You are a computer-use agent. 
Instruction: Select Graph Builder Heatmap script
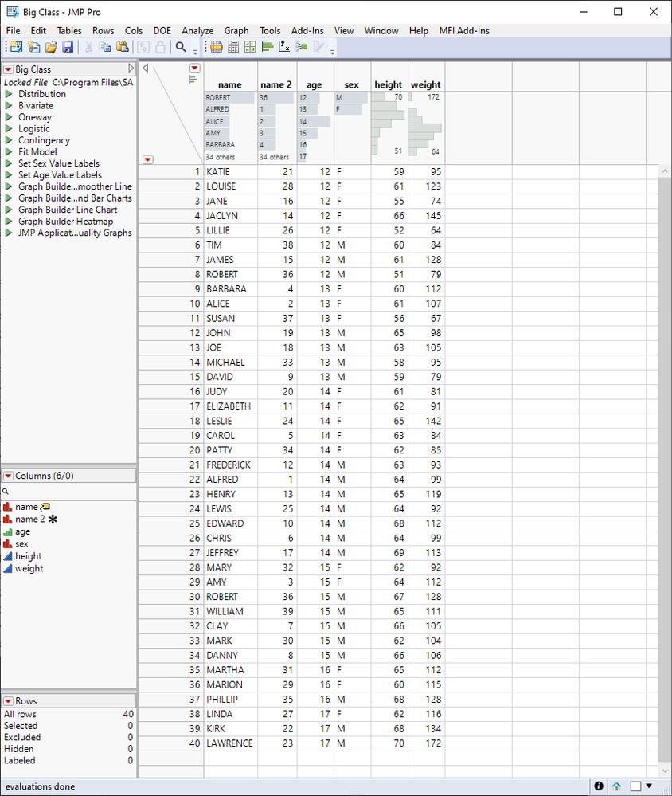click(x=66, y=222)
